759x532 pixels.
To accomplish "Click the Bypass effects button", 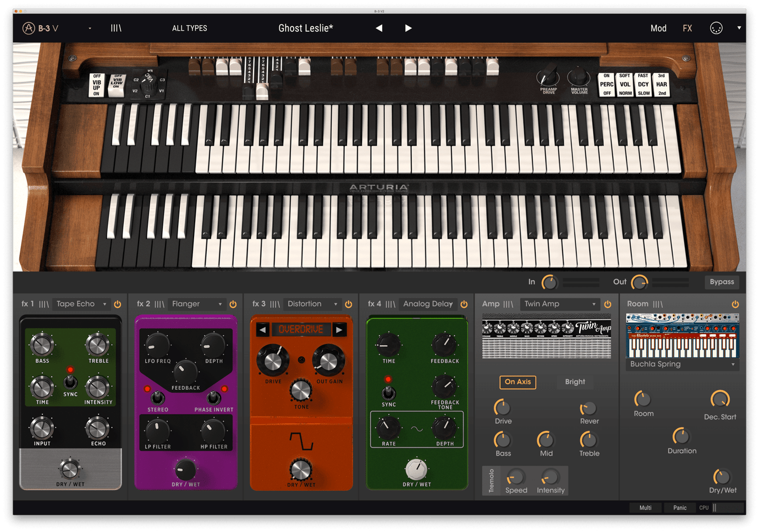I will pos(722,282).
